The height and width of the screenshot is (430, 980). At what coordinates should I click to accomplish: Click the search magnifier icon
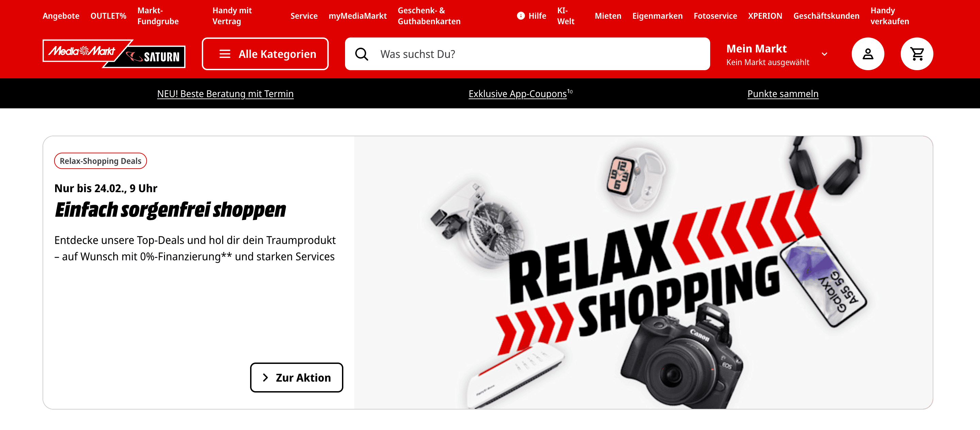361,54
